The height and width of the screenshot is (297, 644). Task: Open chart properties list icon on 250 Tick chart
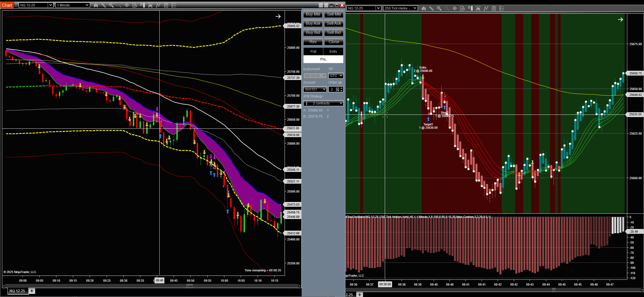(502, 8)
